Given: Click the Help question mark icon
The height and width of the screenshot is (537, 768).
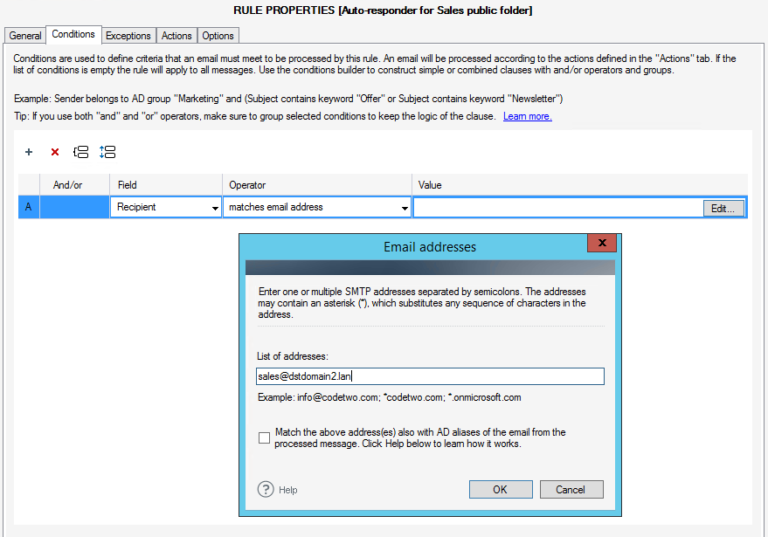Looking at the screenshot, I should (x=266, y=490).
